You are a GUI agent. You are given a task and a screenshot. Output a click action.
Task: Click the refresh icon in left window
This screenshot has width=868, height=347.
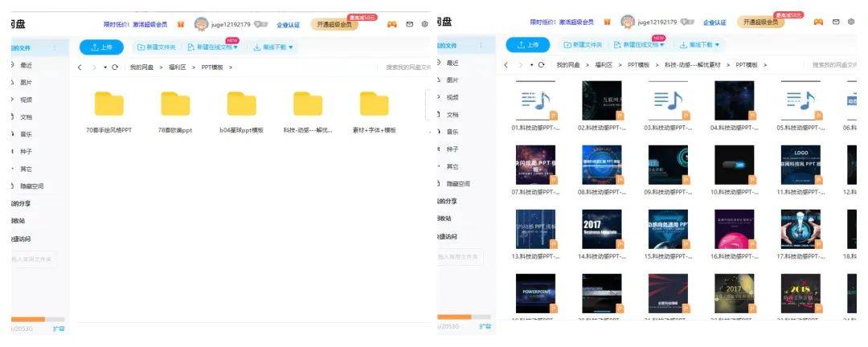(x=115, y=67)
